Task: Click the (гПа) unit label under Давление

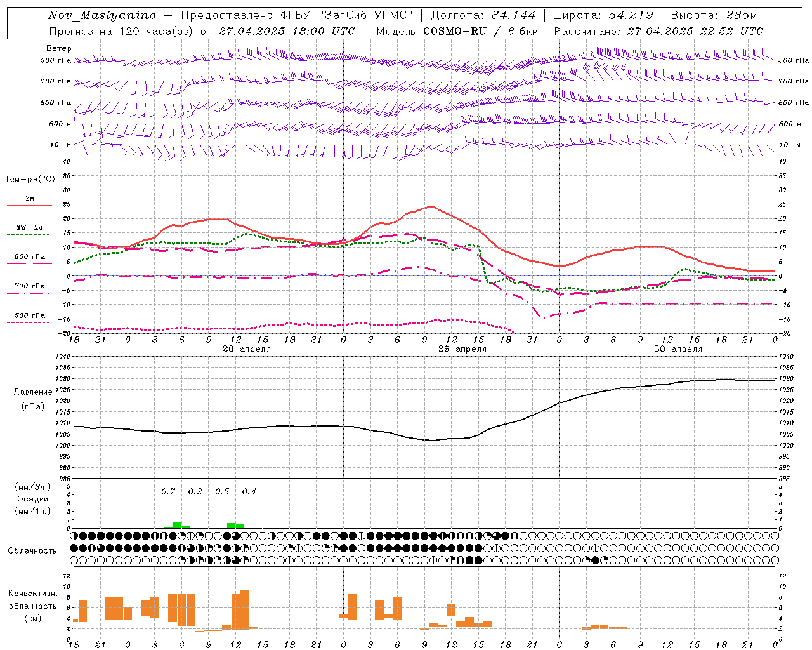Action: click(33, 406)
